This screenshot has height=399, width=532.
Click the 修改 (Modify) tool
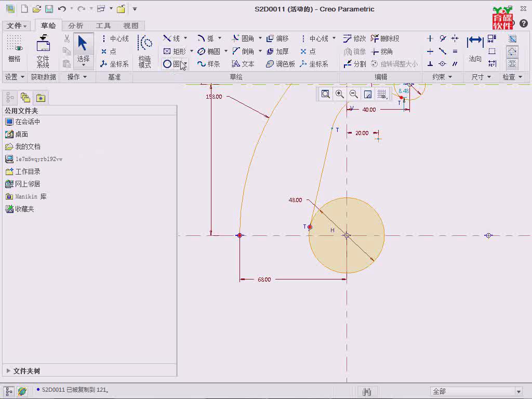354,38
